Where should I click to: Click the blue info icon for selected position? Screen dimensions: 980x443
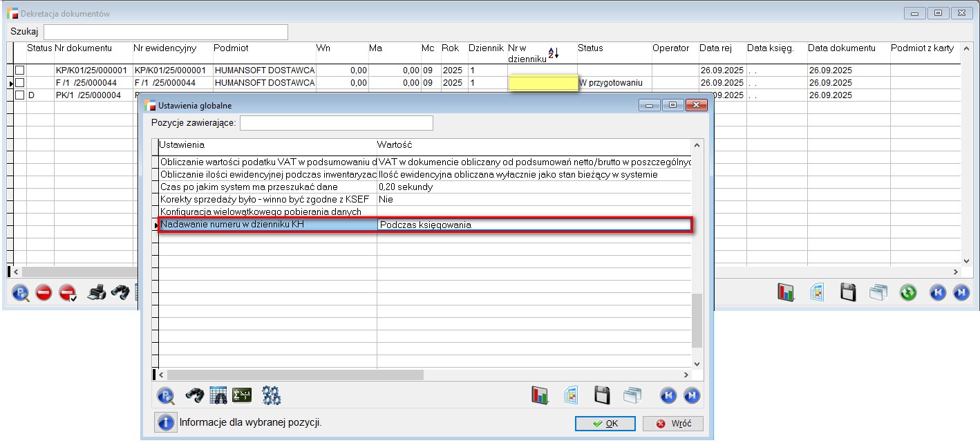[165, 422]
